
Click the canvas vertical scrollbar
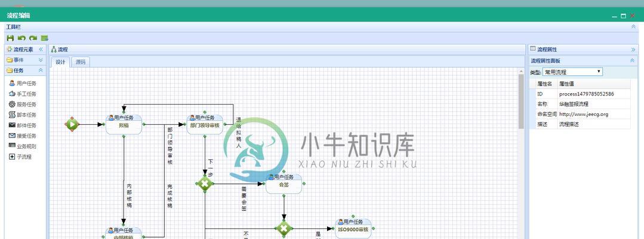521,101
